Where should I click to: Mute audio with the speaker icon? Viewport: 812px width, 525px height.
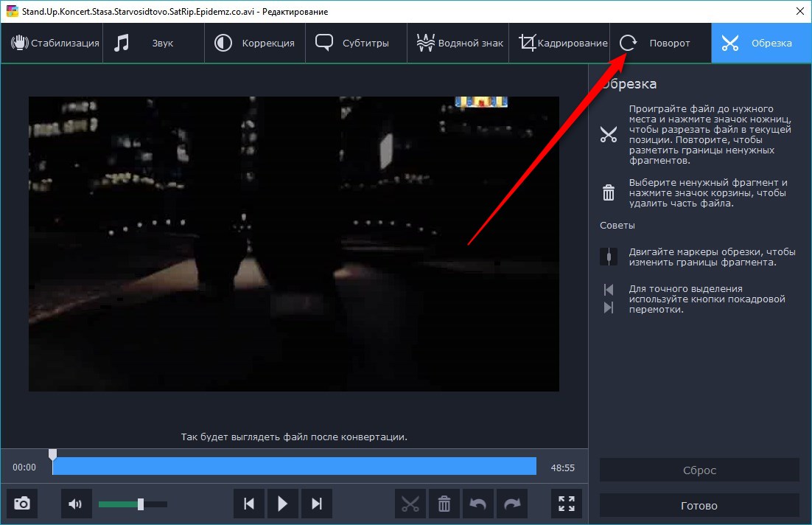coord(75,504)
